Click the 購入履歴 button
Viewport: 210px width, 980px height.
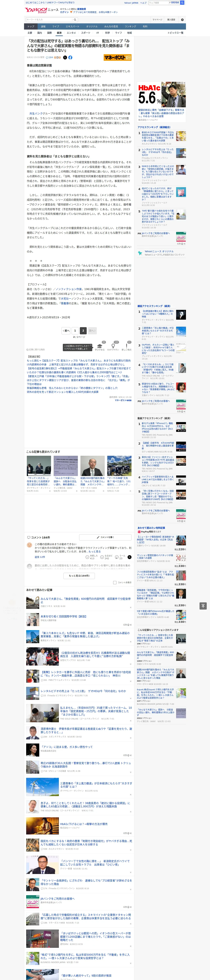coord(171,19)
